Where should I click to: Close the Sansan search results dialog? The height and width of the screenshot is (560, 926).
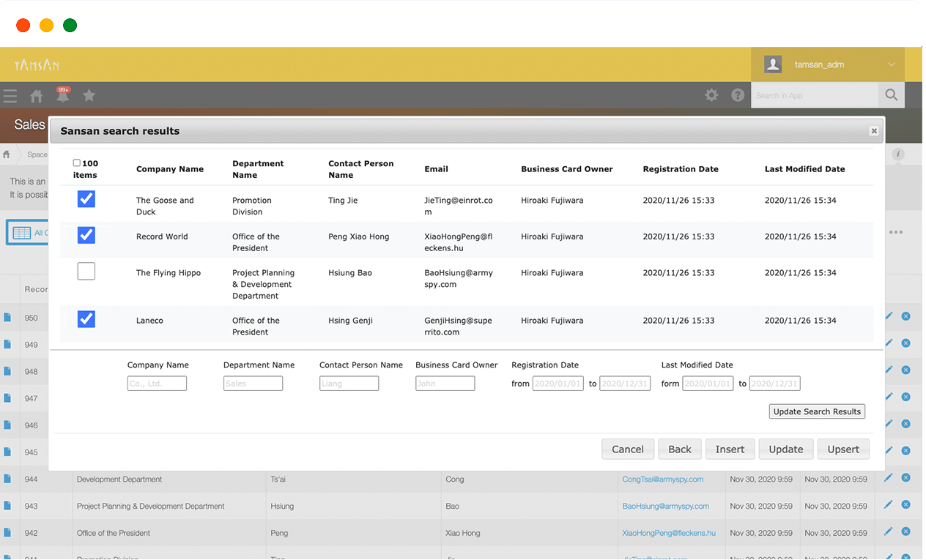click(x=873, y=131)
